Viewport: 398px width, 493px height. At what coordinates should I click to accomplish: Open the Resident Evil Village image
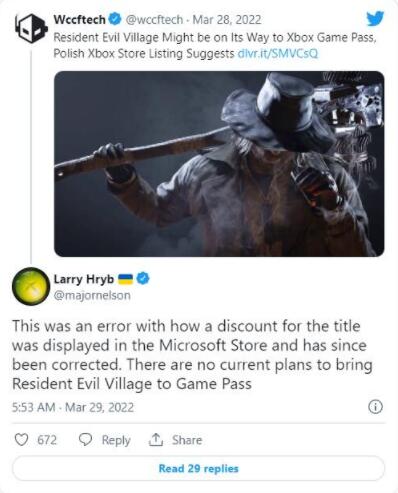point(219,164)
